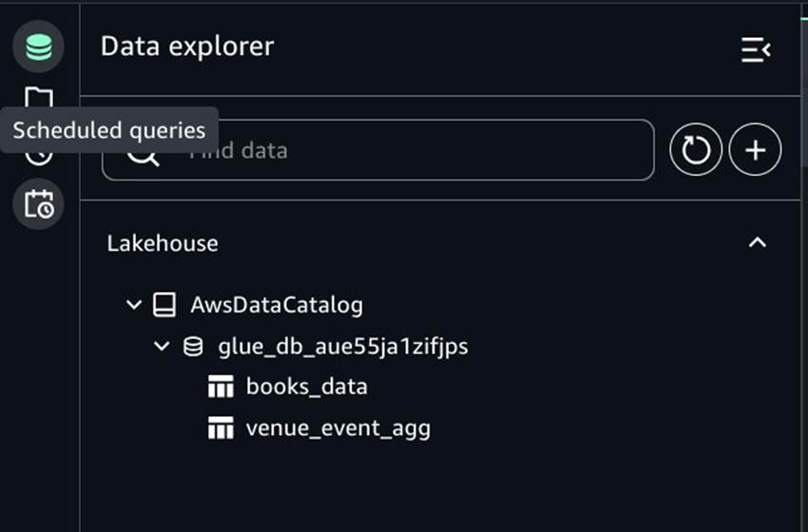
Task: Click the books_data table icon
Action: click(x=221, y=387)
